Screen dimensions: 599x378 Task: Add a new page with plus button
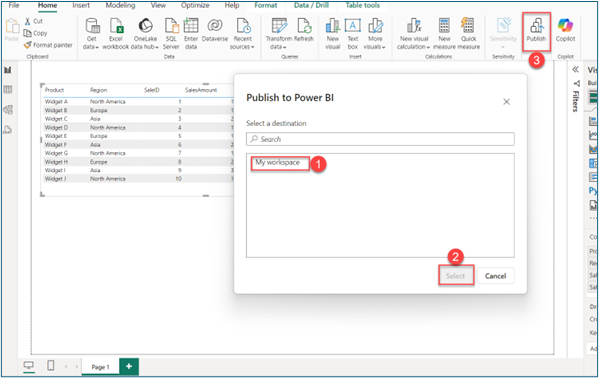pyautogui.click(x=129, y=366)
